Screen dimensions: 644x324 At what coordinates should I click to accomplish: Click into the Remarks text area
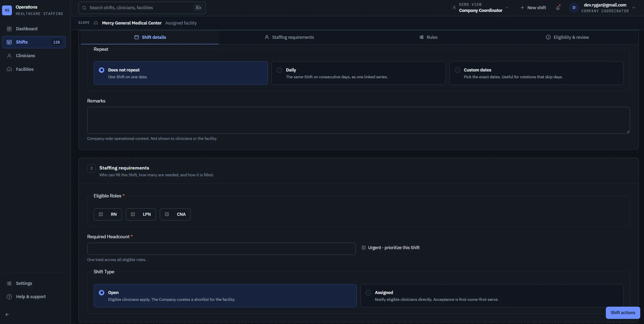[x=358, y=120]
